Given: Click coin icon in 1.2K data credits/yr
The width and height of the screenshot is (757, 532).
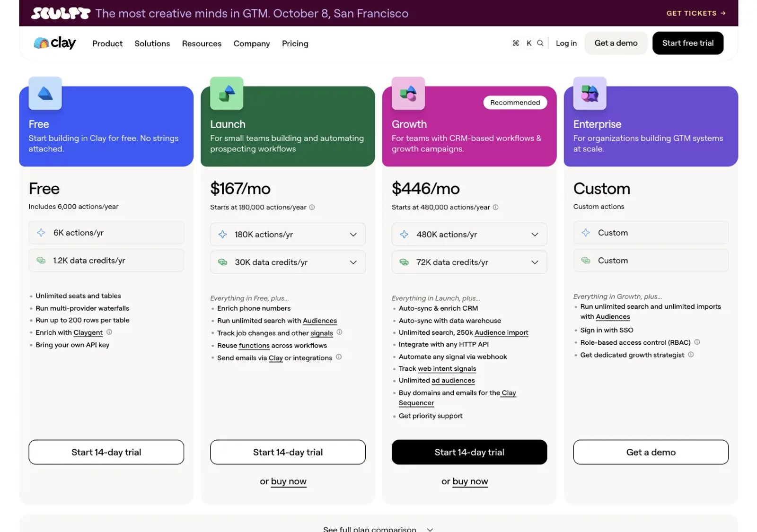Looking at the screenshot, I should [41, 261].
